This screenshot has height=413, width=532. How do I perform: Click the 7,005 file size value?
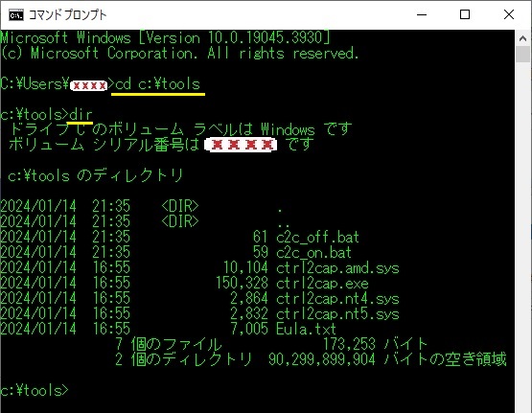pos(249,329)
